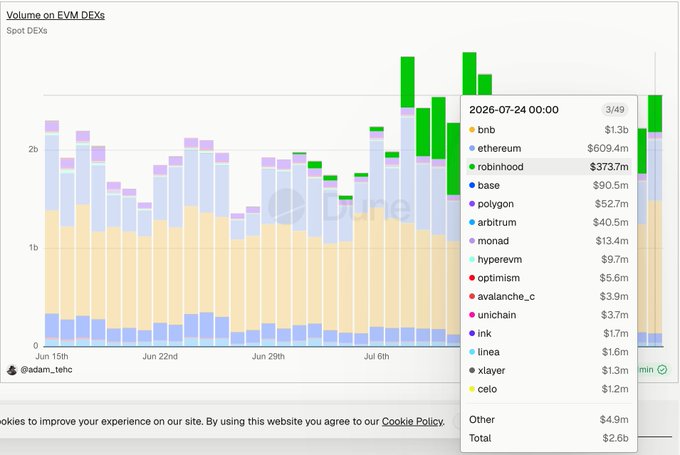Click the 2b y-axis label
Image resolution: width=680 pixels, height=455 pixels.
click(33, 149)
